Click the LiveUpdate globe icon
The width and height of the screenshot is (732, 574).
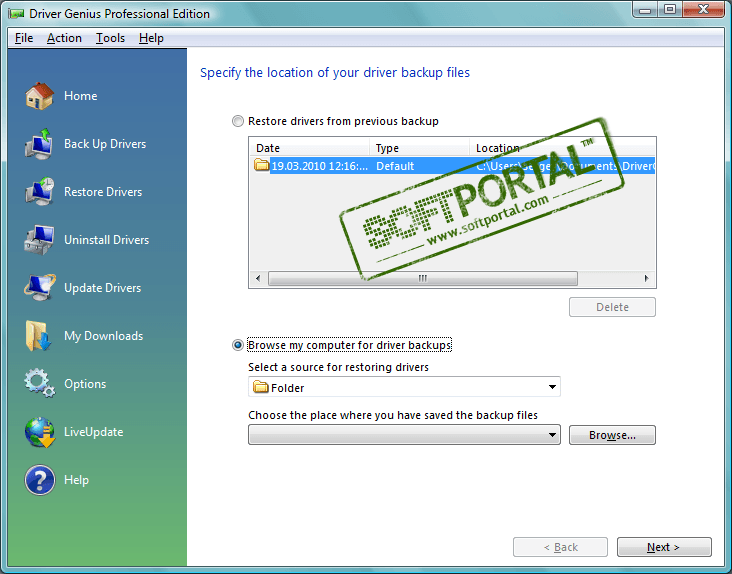coord(40,432)
